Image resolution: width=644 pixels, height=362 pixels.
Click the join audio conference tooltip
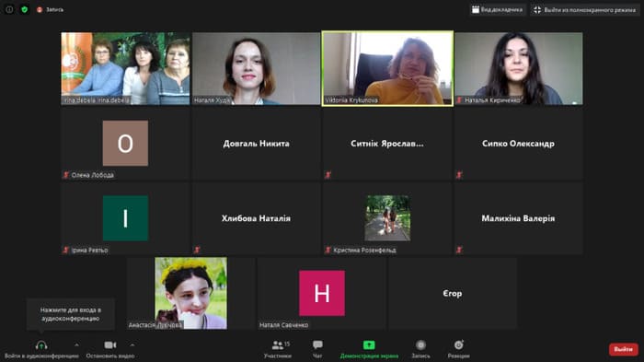[71, 314]
